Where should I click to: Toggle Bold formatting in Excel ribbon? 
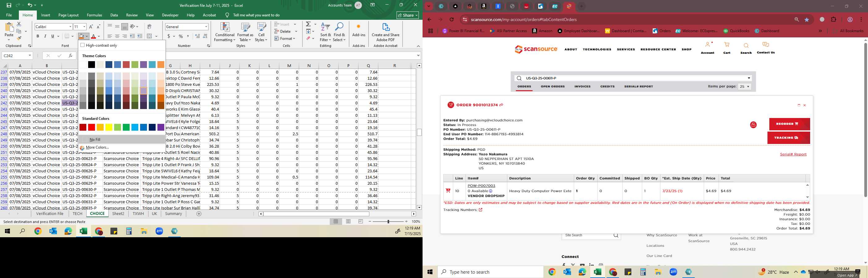coord(38,36)
